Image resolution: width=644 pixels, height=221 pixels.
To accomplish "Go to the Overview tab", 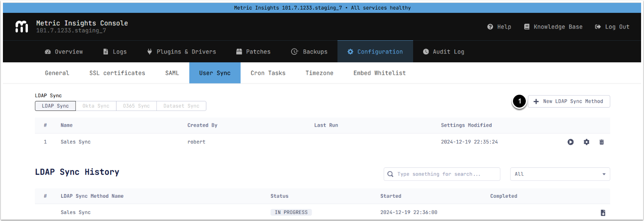I will (x=64, y=52).
